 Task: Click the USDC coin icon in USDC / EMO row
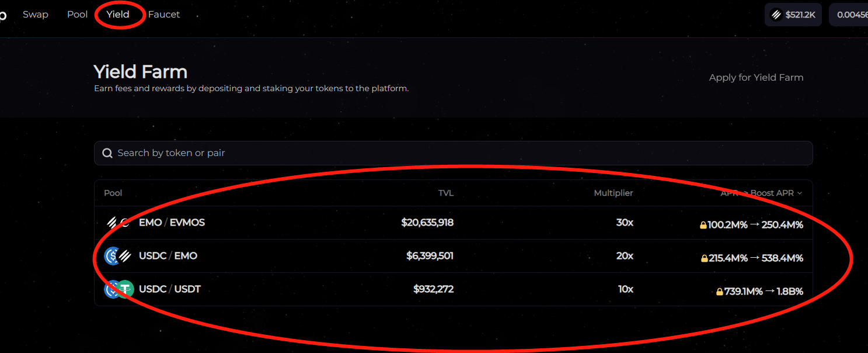111,256
